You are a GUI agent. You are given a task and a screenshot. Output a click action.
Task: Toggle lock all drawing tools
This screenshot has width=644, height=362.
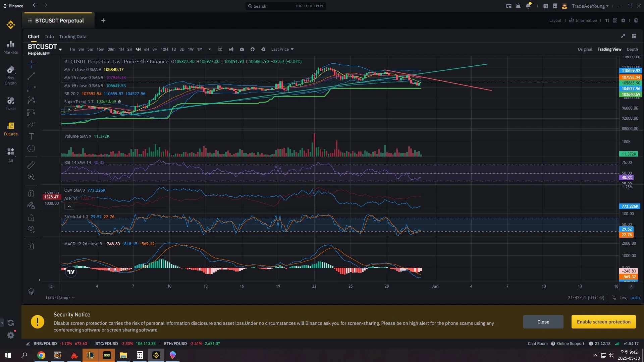pos(31,218)
